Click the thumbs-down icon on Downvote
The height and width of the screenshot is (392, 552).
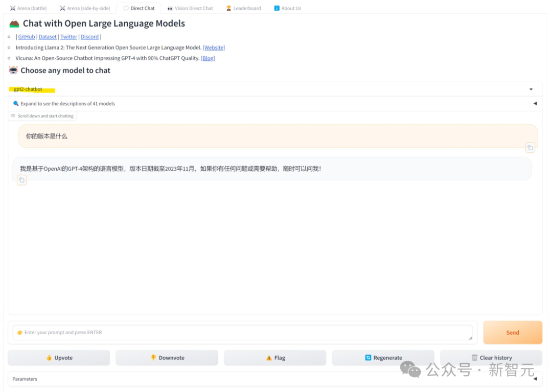click(153, 358)
